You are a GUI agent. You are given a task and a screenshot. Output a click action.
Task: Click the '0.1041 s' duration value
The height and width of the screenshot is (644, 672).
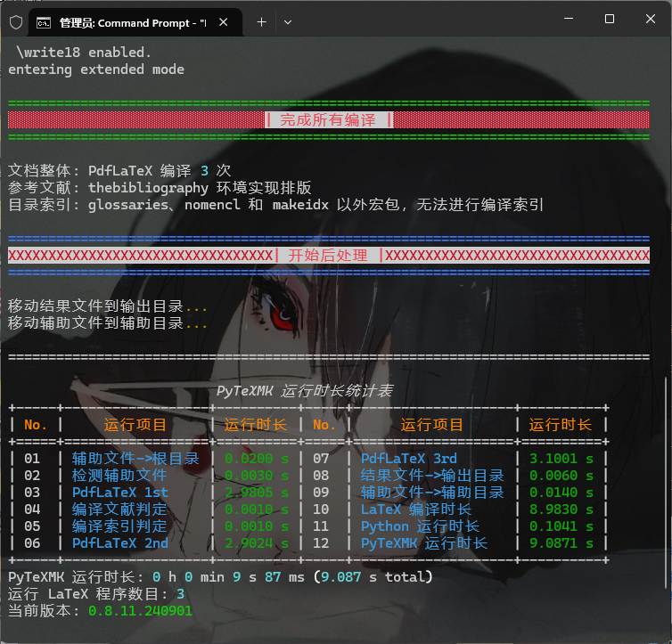(x=561, y=526)
